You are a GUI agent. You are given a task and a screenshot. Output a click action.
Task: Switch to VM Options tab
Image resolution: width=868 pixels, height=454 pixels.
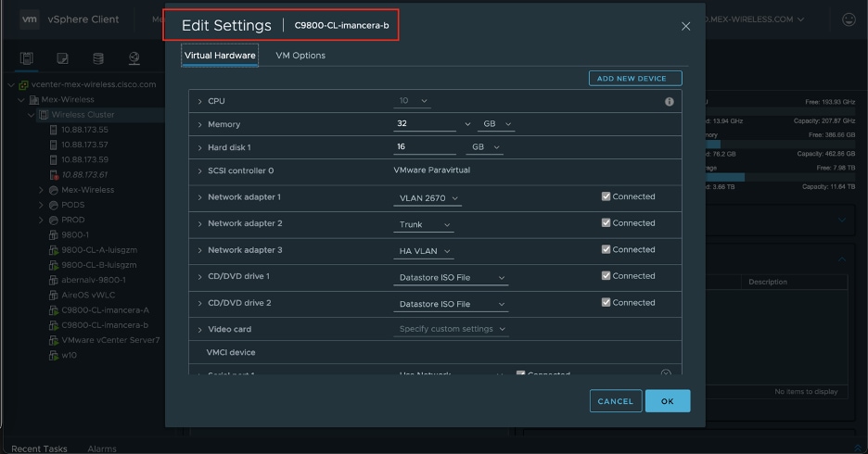point(300,56)
